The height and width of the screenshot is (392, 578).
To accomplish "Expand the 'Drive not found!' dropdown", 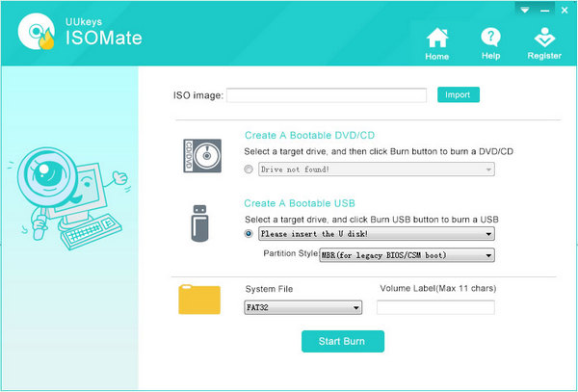I will 376,169.
